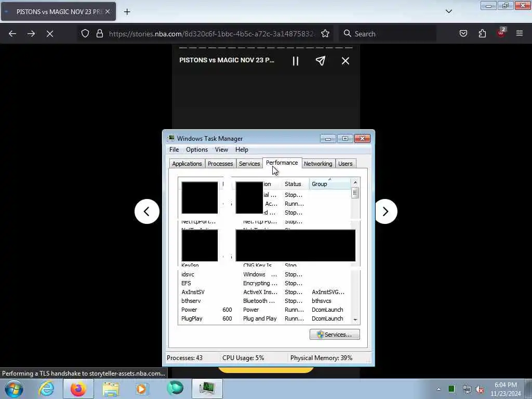Close the NBA story viewer
This screenshot has width=532, height=399.
[345, 61]
